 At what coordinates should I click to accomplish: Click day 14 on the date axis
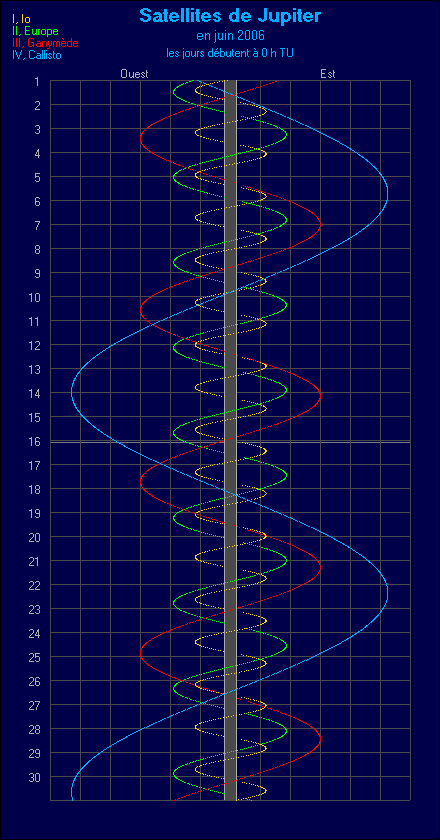click(x=34, y=393)
